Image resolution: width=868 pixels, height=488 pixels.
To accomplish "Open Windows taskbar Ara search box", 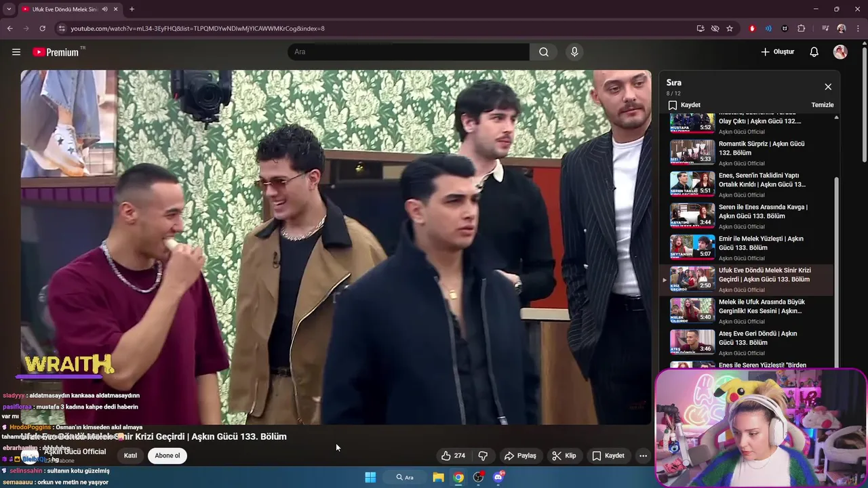I will pos(406,477).
